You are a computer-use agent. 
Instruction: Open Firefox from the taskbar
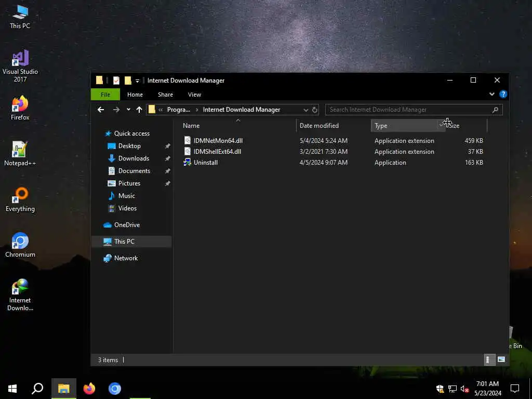pos(89,389)
